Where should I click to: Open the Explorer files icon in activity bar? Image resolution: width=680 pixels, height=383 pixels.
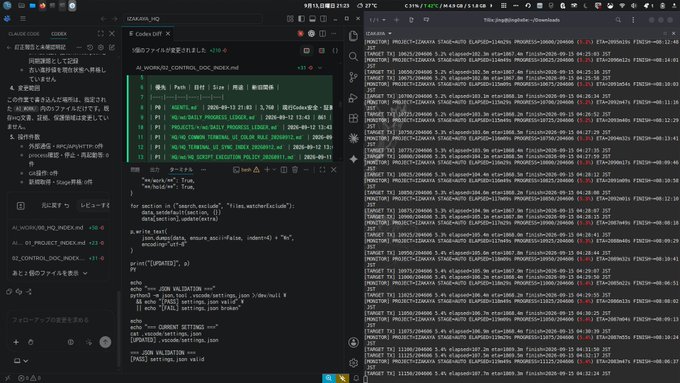coord(353,36)
